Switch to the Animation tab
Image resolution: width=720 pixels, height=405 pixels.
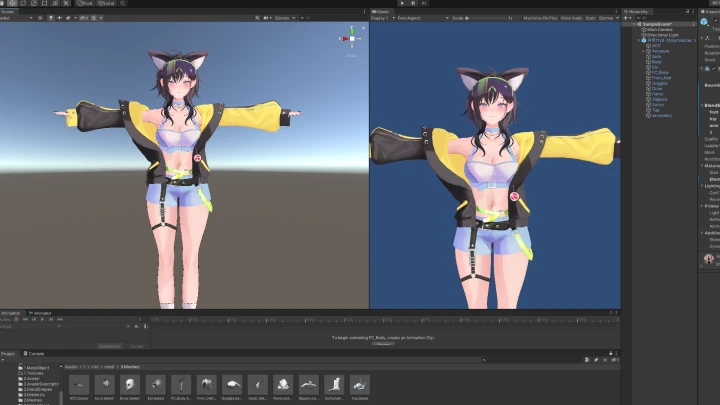[x=10, y=313]
